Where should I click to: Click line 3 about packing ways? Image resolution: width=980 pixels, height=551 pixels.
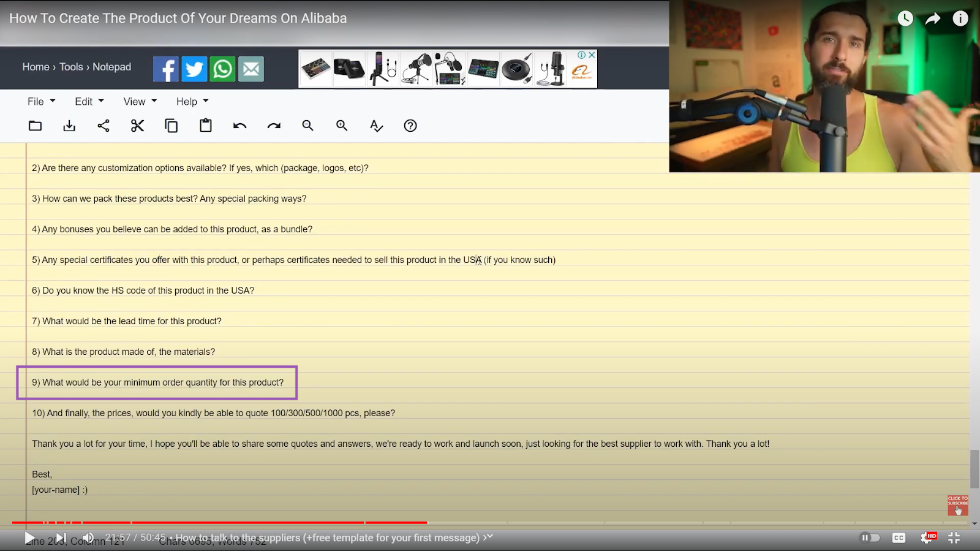click(x=169, y=199)
